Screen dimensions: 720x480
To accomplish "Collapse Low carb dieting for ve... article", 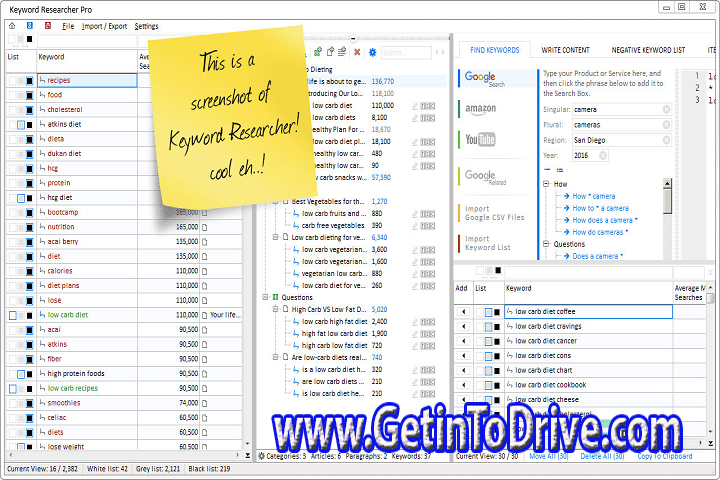I will [x=276, y=237].
